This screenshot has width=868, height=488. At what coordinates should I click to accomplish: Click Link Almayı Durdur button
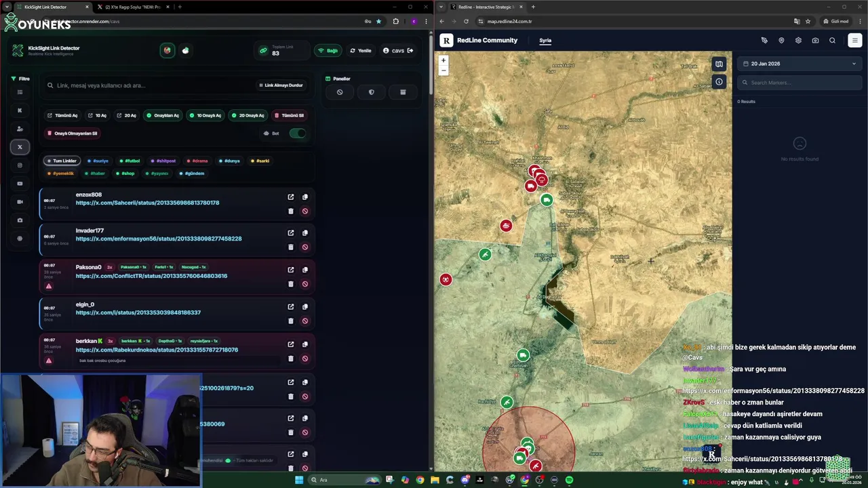[x=281, y=85]
